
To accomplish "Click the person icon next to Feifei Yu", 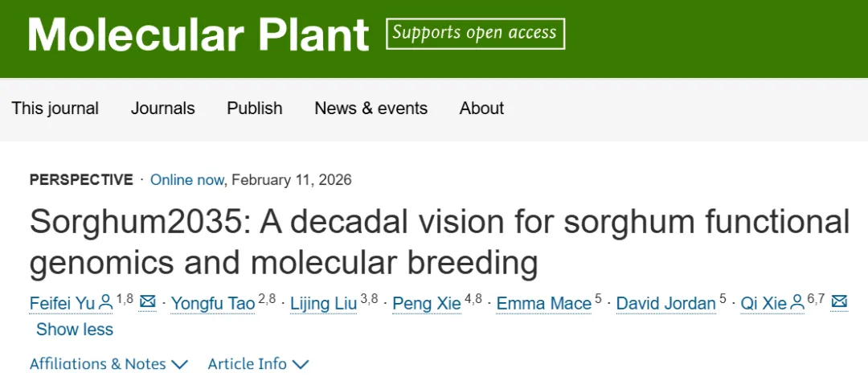I will (x=105, y=303).
